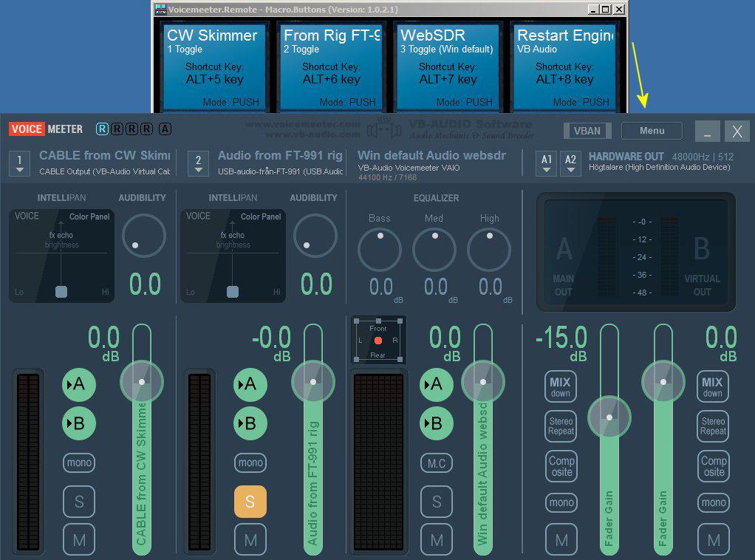This screenshot has width=755, height=560.
Task: Open the VBAN configuration
Action: (x=587, y=131)
